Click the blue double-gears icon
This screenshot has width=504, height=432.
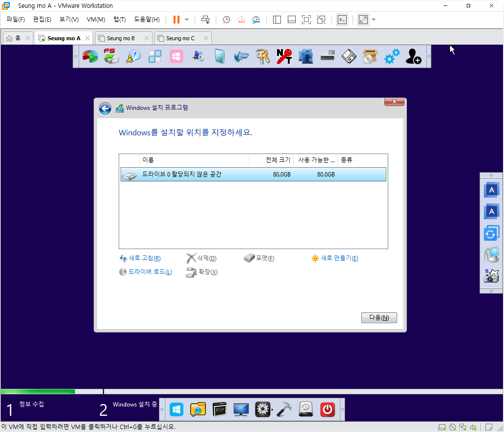pos(392,56)
